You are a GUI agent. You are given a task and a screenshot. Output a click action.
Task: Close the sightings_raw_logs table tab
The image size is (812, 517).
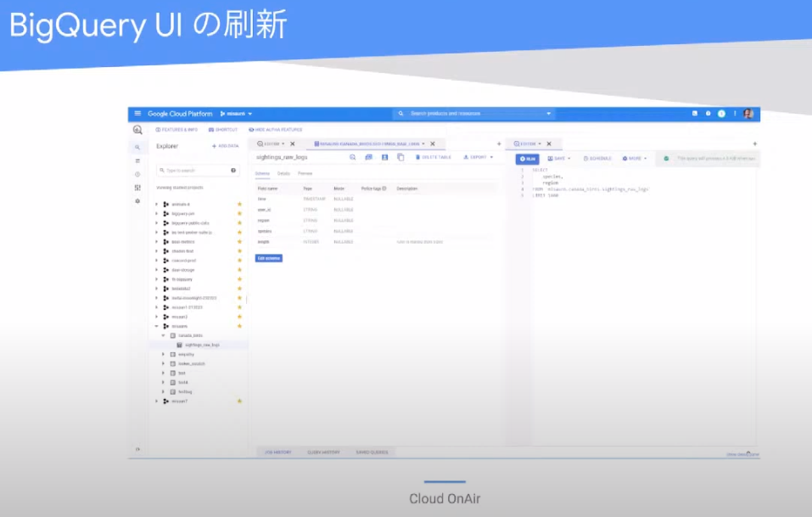pyautogui.click(x=433, y=144)
